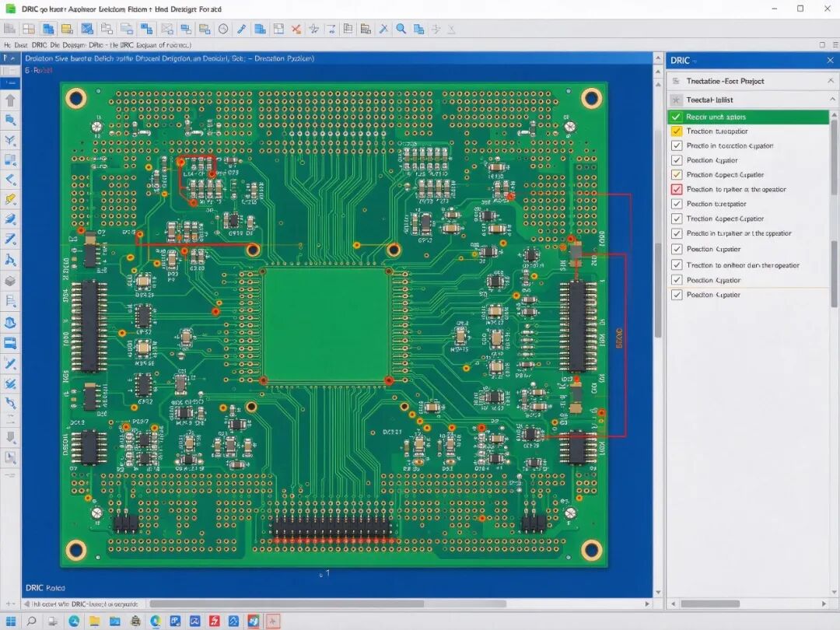The height and width of the screenshot is (630, 840).
Task: Click the canvas horizontal scrollbar thumb
Action: (286, 604)
